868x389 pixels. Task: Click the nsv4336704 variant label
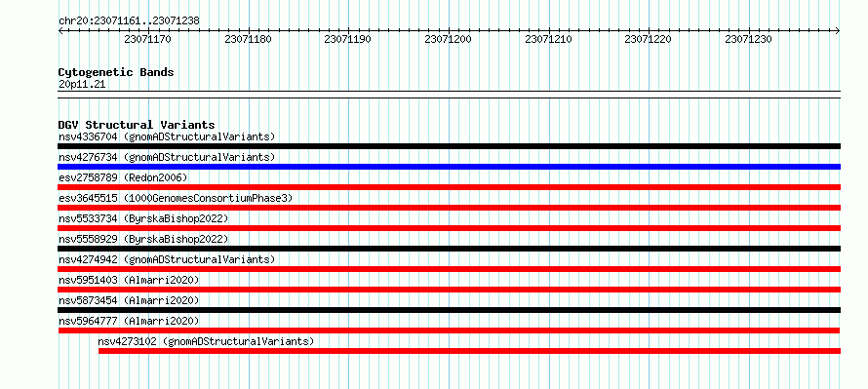click(167, 136)
